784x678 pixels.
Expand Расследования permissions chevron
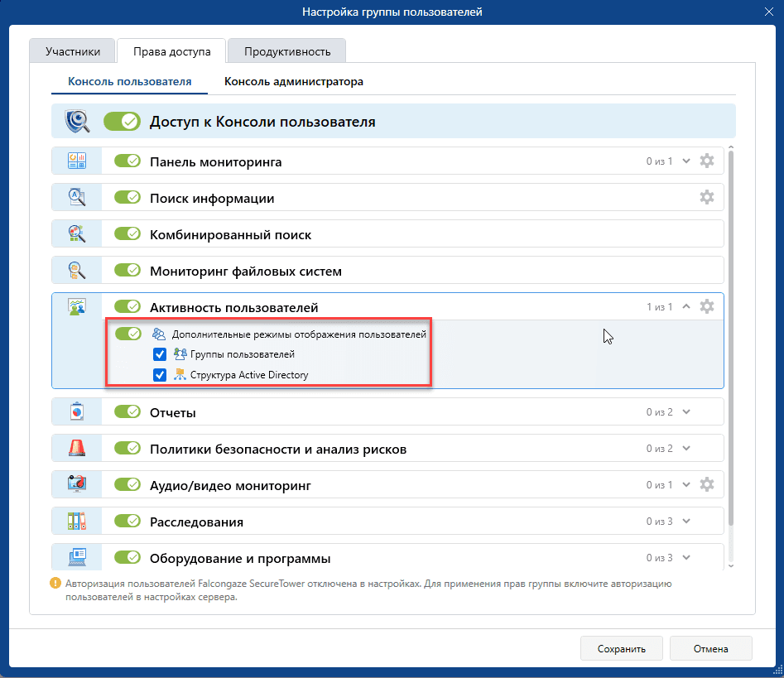pos(686,521)
